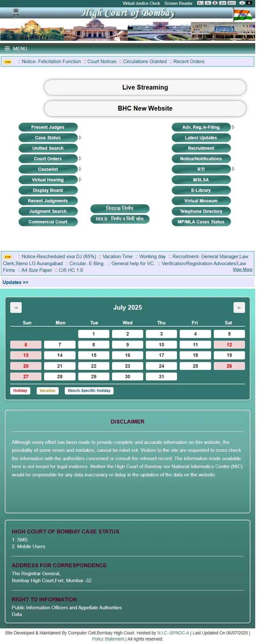Select July 26 on the calendar
Image resolution: width=260 pixels, height=644 pixels.
(x=229, y=366)
